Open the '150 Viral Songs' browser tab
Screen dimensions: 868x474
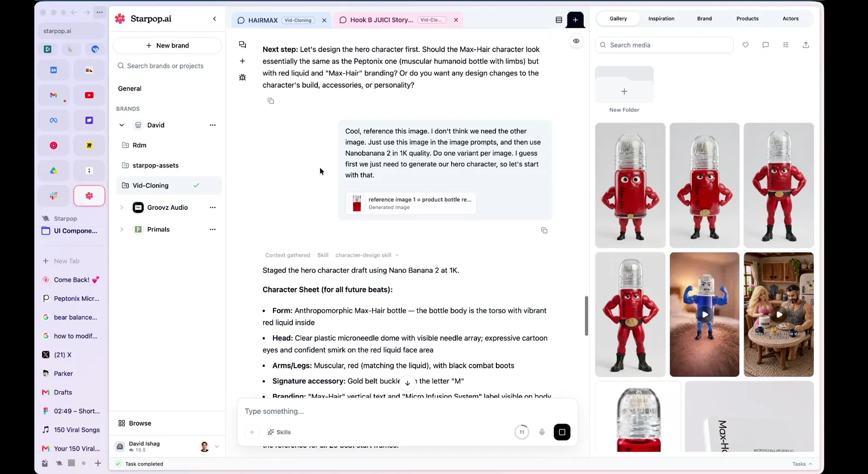(72, 430)
